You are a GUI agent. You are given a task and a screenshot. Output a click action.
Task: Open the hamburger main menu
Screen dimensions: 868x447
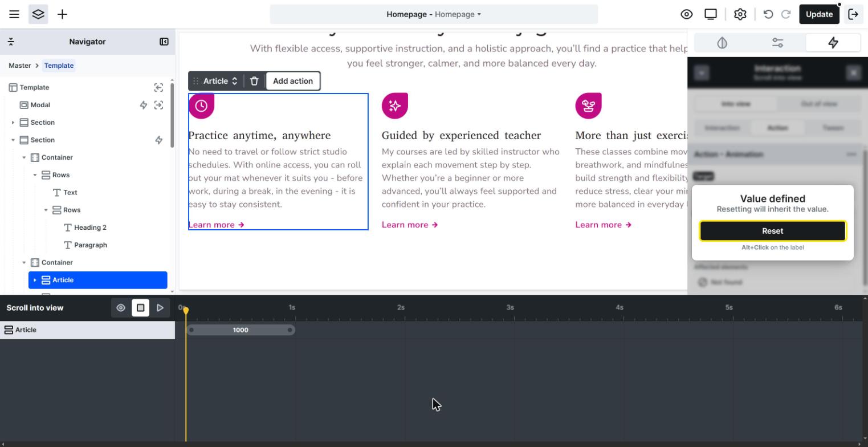click(x=14, y=14)
